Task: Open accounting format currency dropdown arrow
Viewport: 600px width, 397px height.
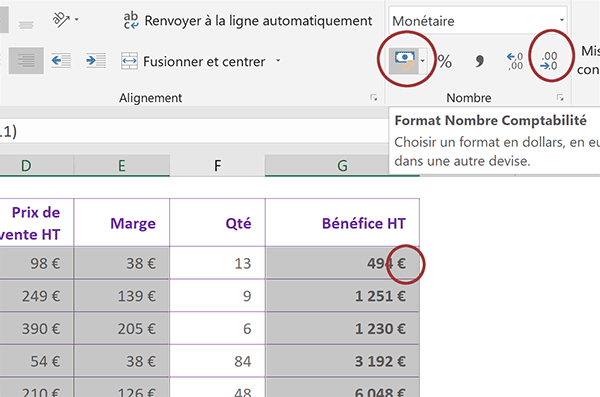Action: [423, 61]
